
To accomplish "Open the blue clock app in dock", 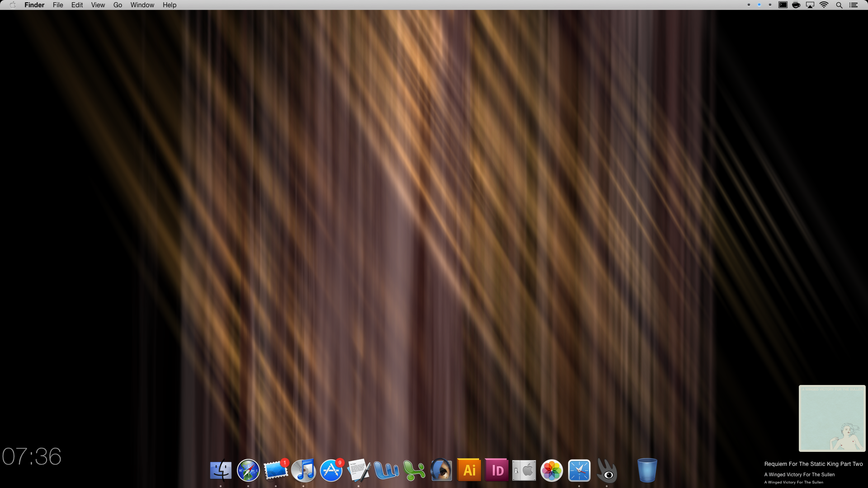I will [580, 470].
